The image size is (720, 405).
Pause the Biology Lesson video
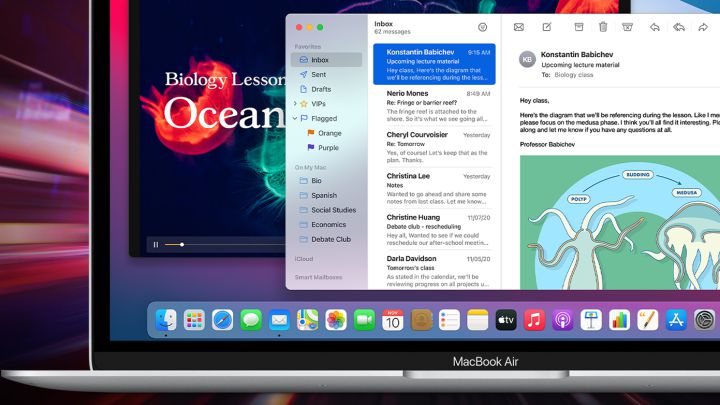(155, 244)
